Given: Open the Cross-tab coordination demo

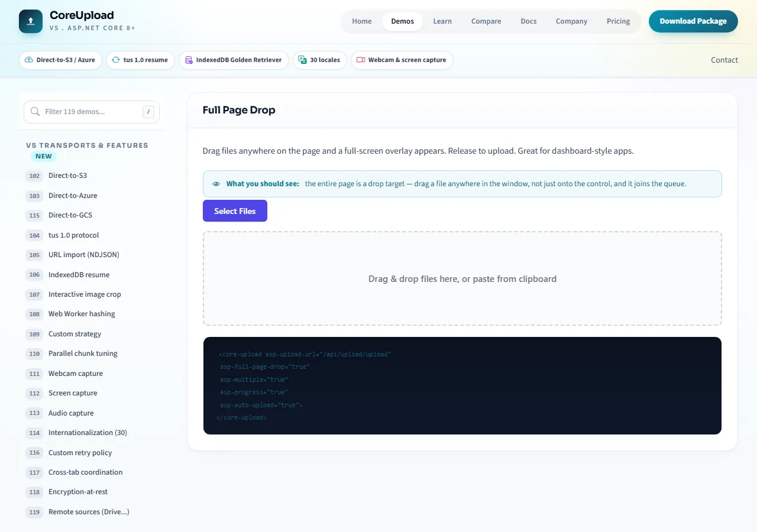Looking at the screenshot, I should tap(92, 472).
